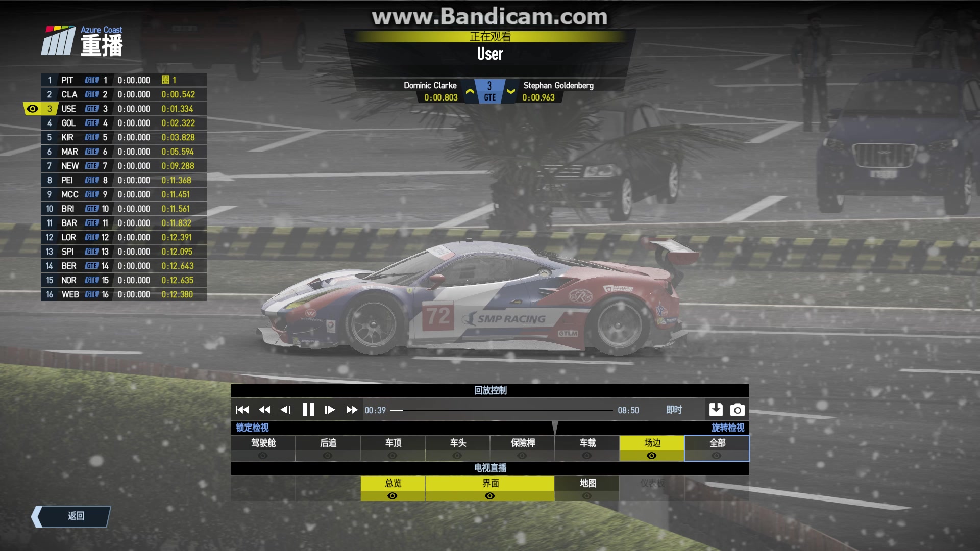Click the position 3 GTE class badge

click(490, 91)
